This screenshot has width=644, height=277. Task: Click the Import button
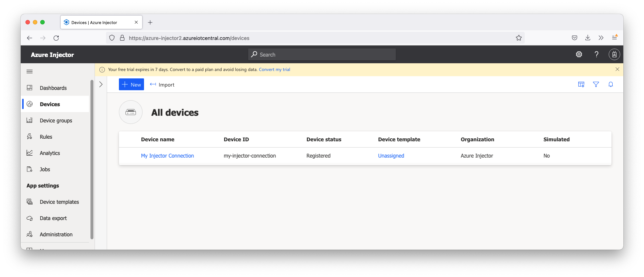(162, 85)
